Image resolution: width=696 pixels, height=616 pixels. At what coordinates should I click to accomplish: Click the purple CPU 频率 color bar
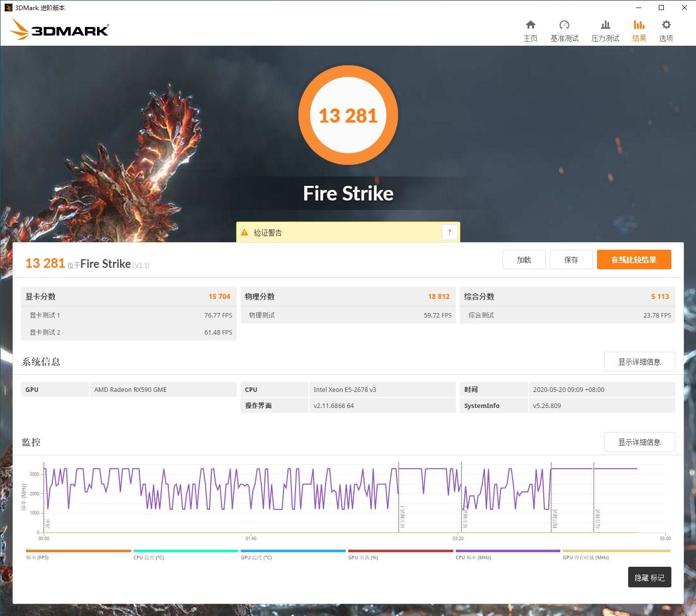click(x=508, y=551)
